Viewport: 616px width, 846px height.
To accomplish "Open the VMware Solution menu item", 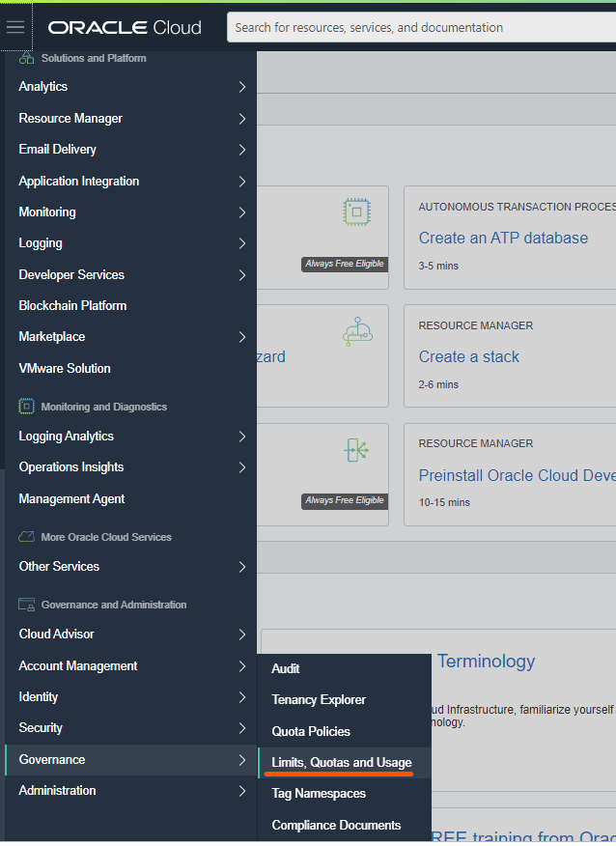I will pyautogui.click(x=65, y=369).
